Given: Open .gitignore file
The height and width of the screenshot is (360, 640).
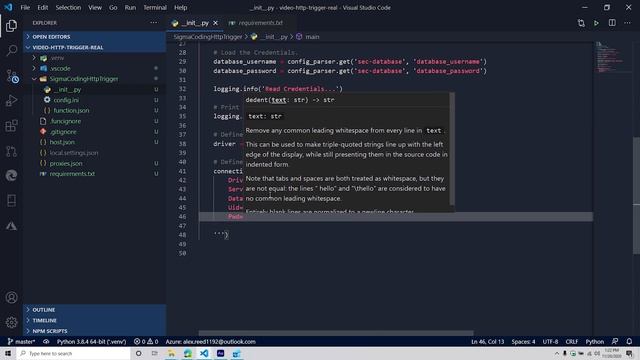Looking at the screenshot, I should 95,132.
